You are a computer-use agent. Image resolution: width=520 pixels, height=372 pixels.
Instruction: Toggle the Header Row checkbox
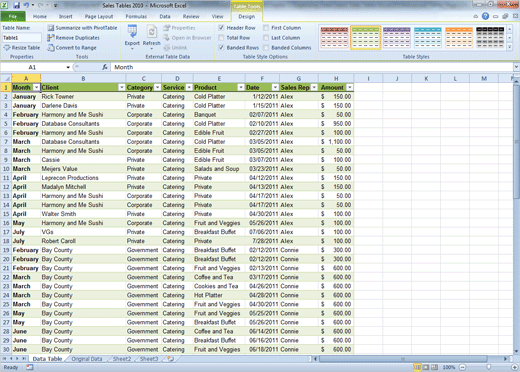(221, 28)
